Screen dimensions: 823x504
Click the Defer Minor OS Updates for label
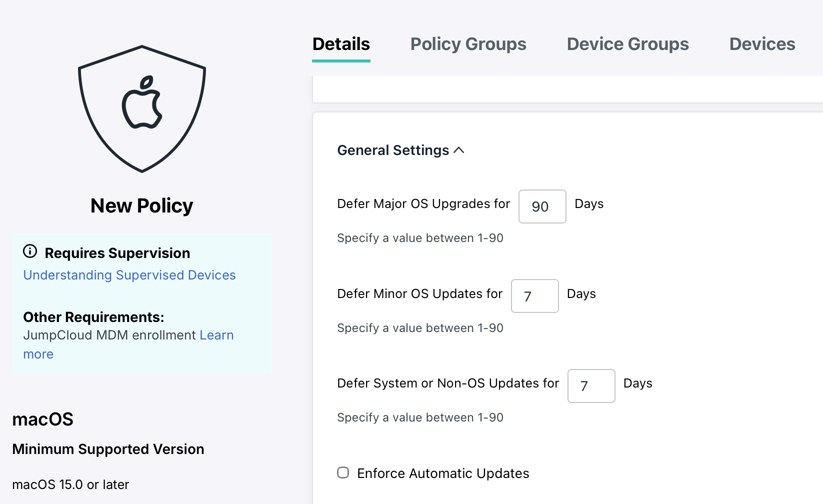coord(419,293)
